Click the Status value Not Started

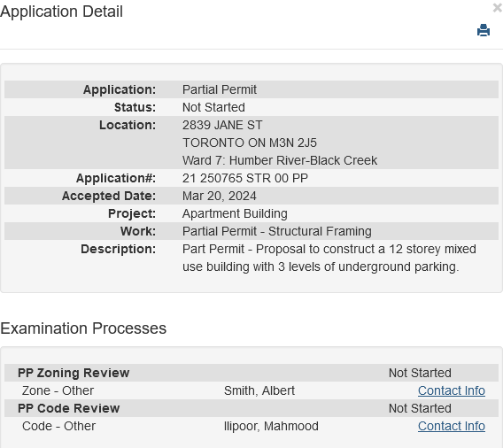point(213,107)
